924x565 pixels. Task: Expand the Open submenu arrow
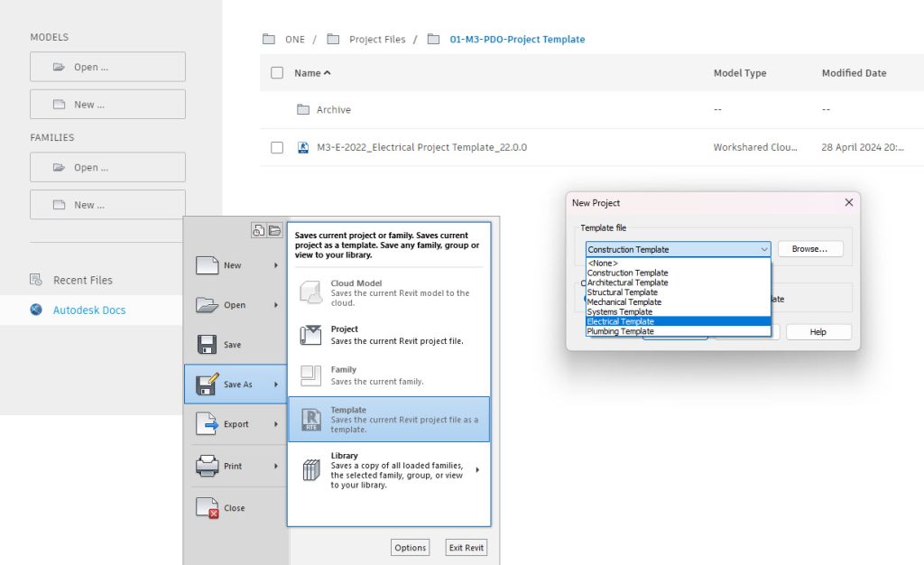coord(276,304)
